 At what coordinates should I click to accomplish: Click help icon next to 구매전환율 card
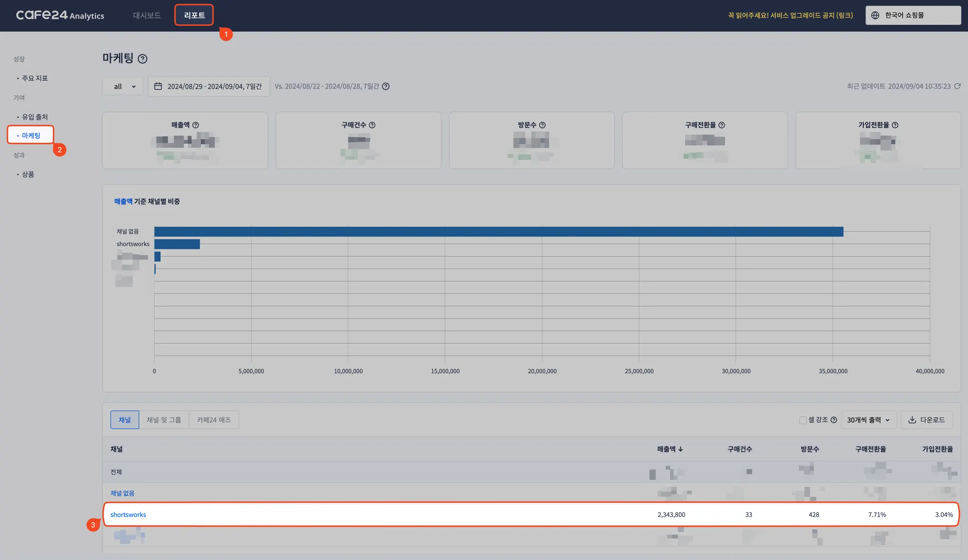721,125
